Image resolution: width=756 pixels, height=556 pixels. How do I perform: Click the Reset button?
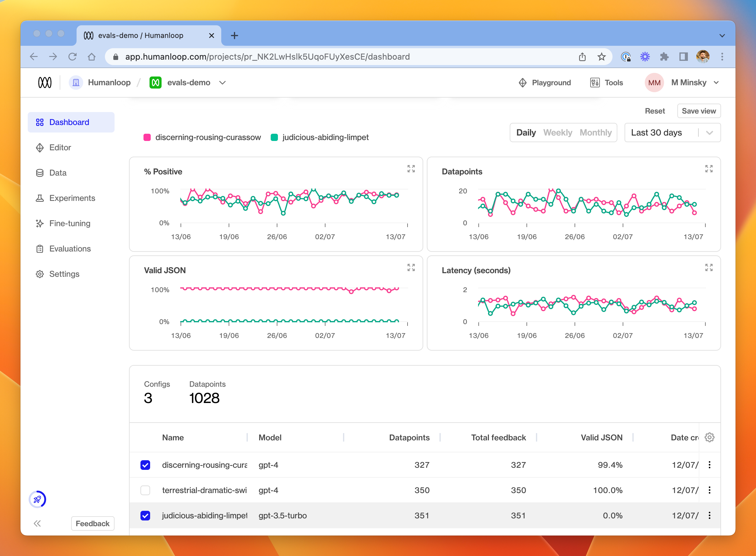click(x=655, y=111)
